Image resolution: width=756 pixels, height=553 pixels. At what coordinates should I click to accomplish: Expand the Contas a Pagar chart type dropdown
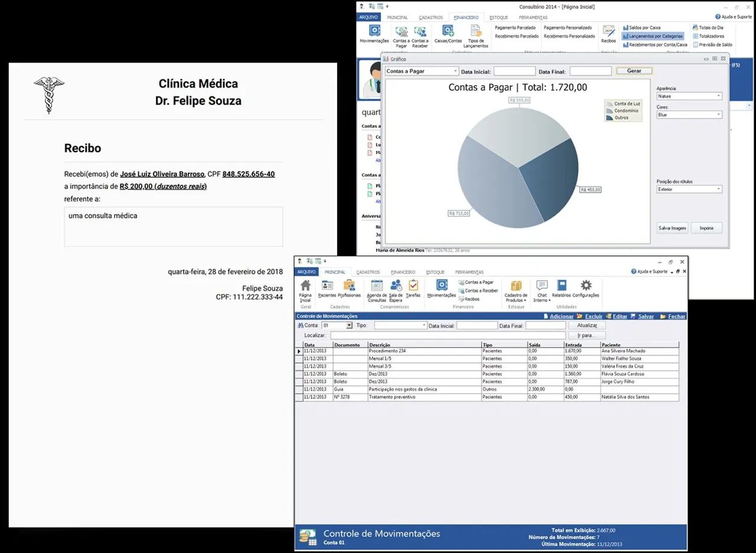(455, 71)
